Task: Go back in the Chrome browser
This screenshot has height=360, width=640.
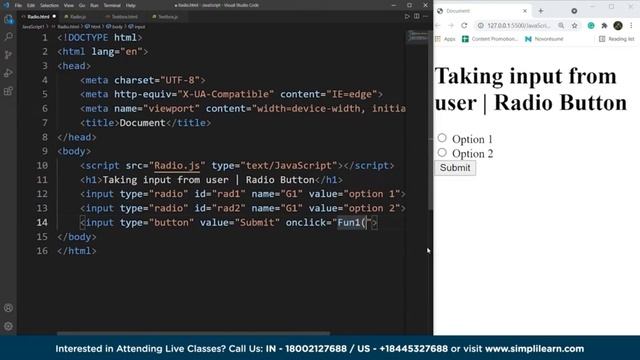Action: pos(438,25)
